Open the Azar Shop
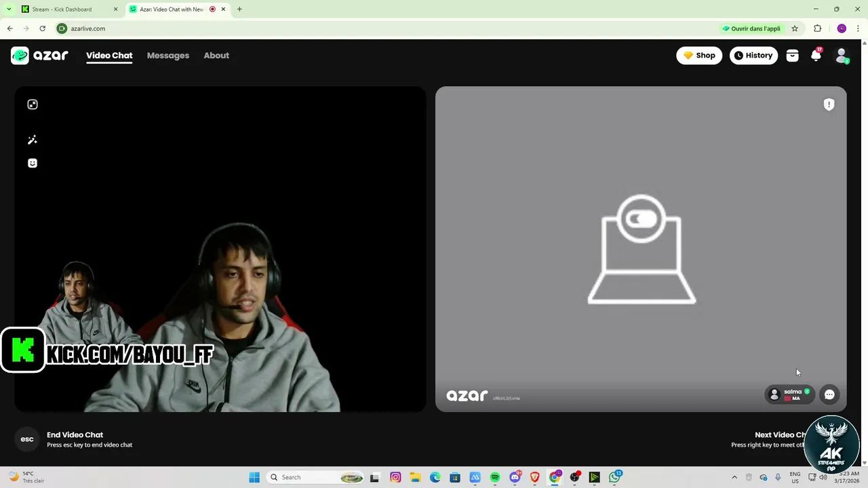Image resolution: width=868 pixels, height=488 pixels. coord(699,56)
